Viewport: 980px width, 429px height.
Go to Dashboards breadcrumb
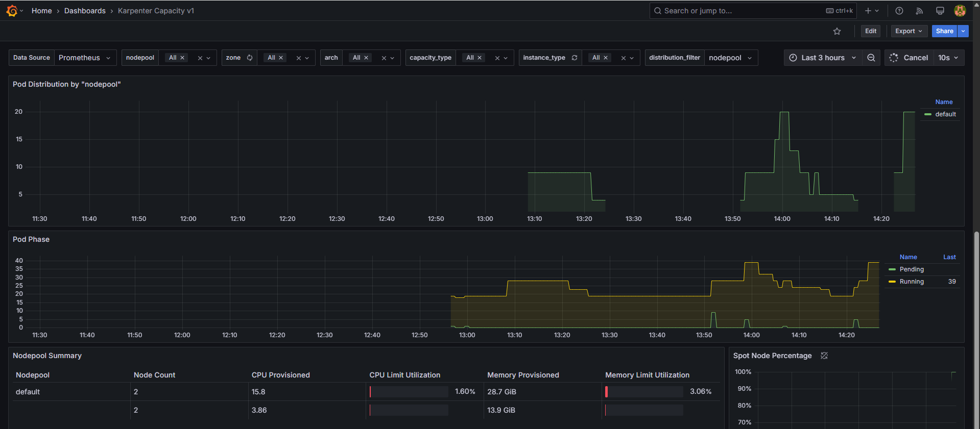pyautogui.click(x=85, y=11)
